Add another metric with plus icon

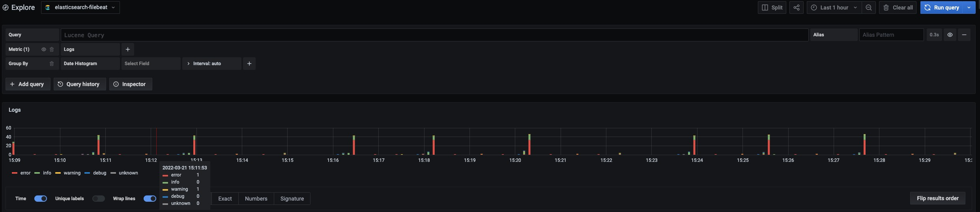[127, 49]
